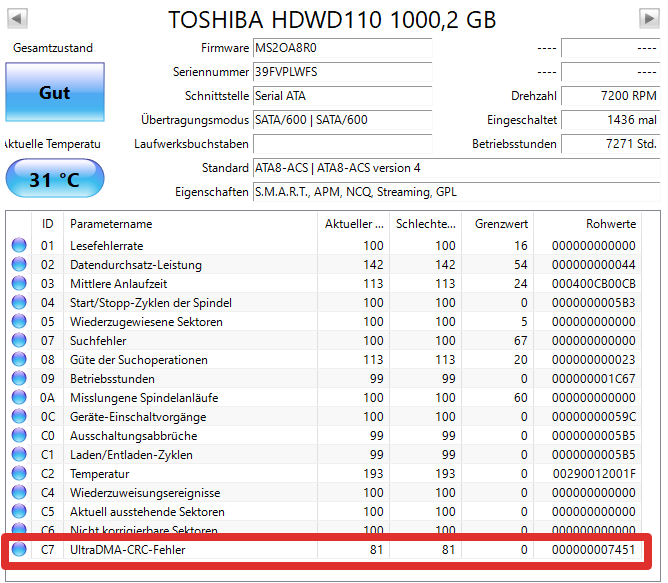This screenshot has height=583, width=668.
Task: Sort by the Rohwerte column header
Action: tap(587, 224)
